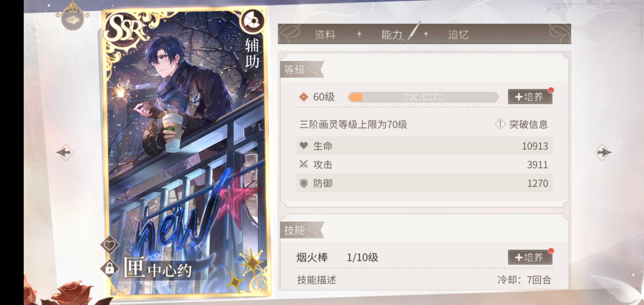Open the circular element icon on card
The height and width of the screenshot is (305, 644).
(252, 21)
